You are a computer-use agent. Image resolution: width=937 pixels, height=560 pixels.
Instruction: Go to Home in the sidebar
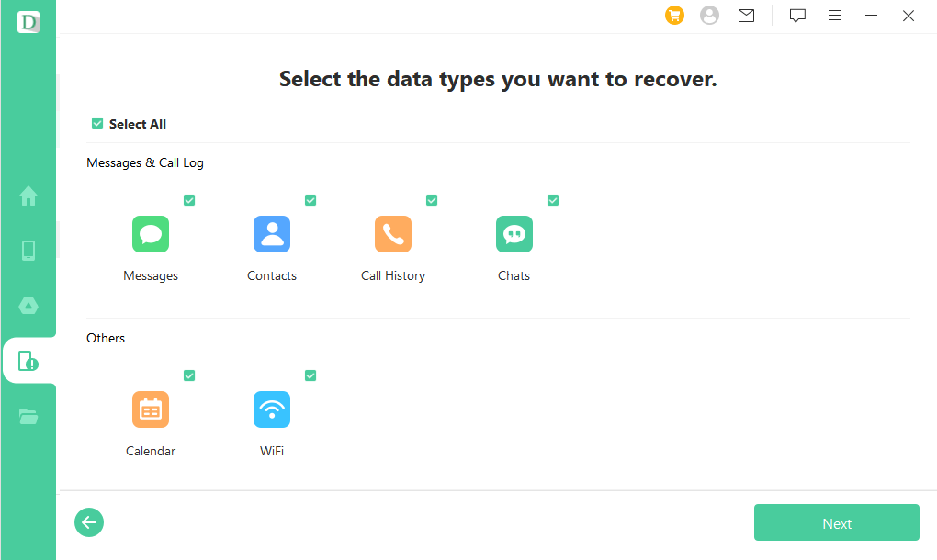[28, 196]
